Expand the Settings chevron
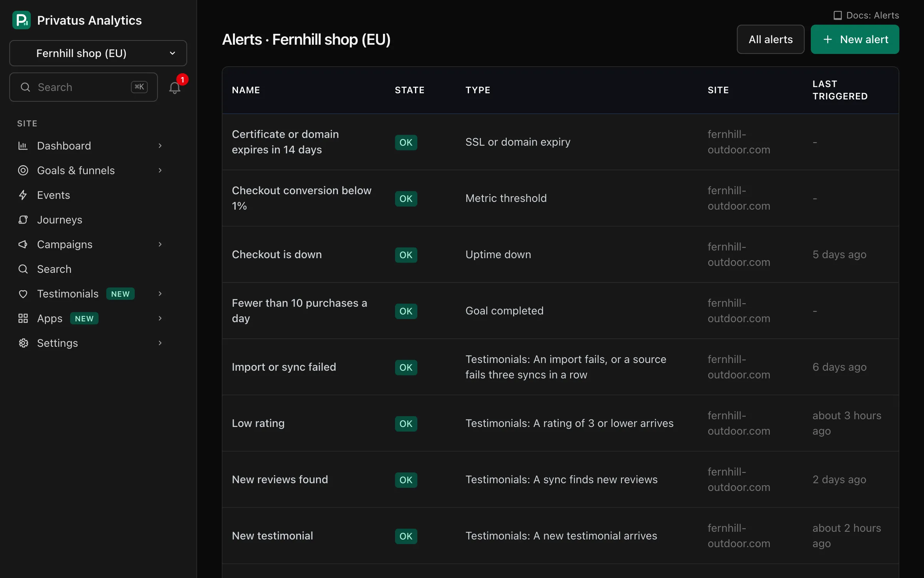924x578 pixels. tap(160, 343)
